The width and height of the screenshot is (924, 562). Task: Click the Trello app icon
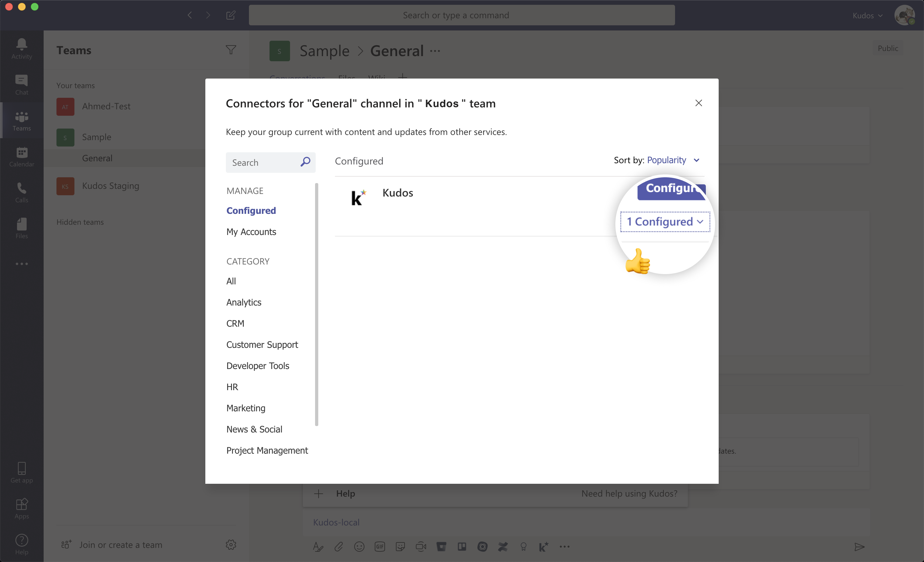[462, 547]
